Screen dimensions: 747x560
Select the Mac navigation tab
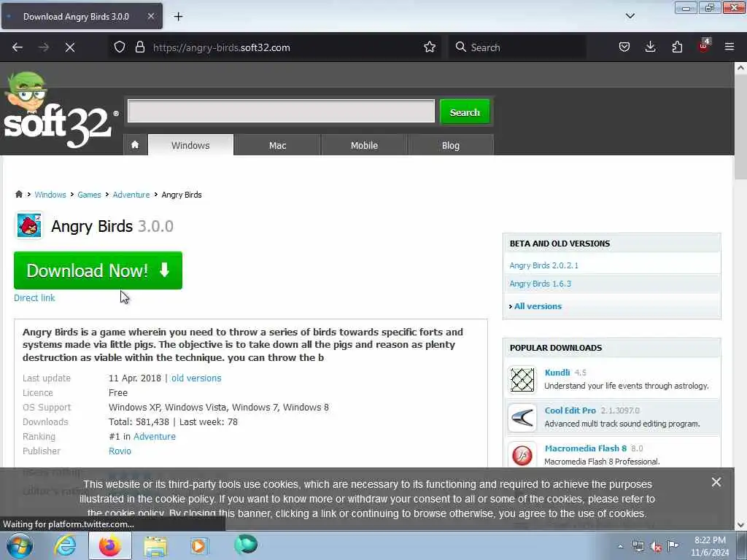pos(277,145)
